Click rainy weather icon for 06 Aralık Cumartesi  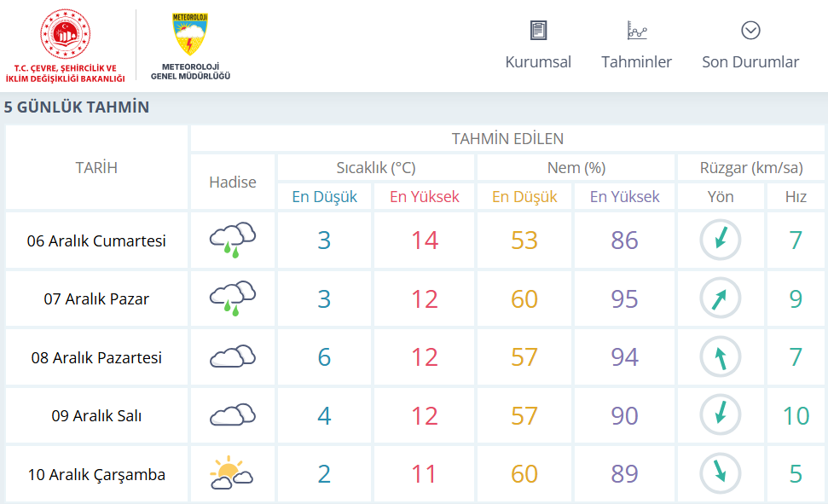(233, 240)
